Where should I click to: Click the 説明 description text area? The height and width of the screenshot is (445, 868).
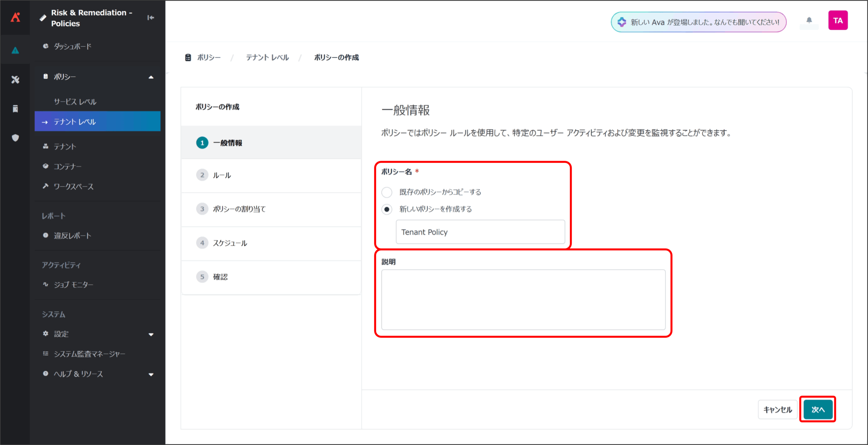point(523,299)
